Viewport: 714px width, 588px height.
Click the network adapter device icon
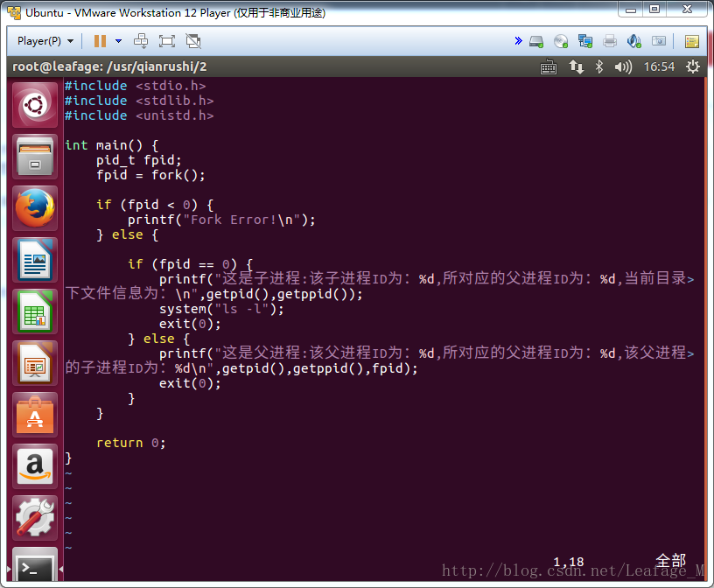[585, 41]
